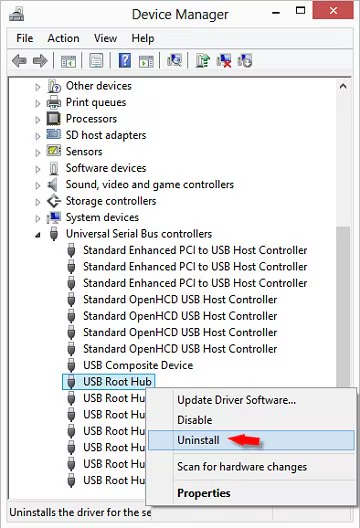Open the Action menu

(63, 38)
